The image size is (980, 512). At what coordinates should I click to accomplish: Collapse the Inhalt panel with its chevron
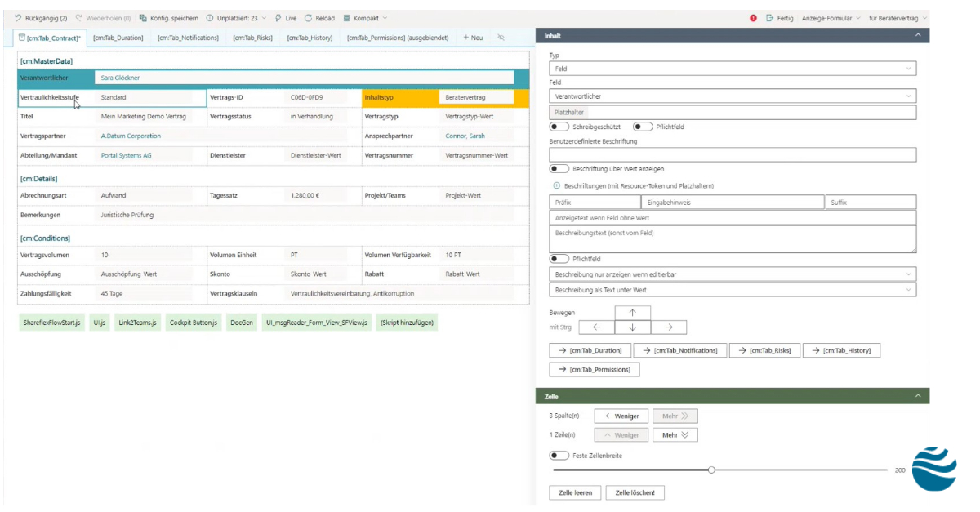click(x=918, y=35)
